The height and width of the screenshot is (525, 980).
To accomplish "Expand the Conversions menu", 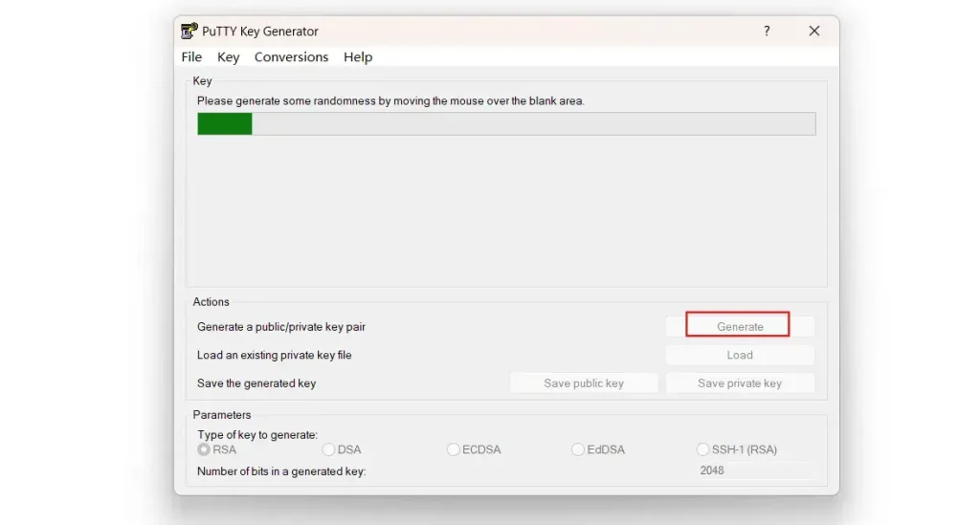I will coord(291,57).
